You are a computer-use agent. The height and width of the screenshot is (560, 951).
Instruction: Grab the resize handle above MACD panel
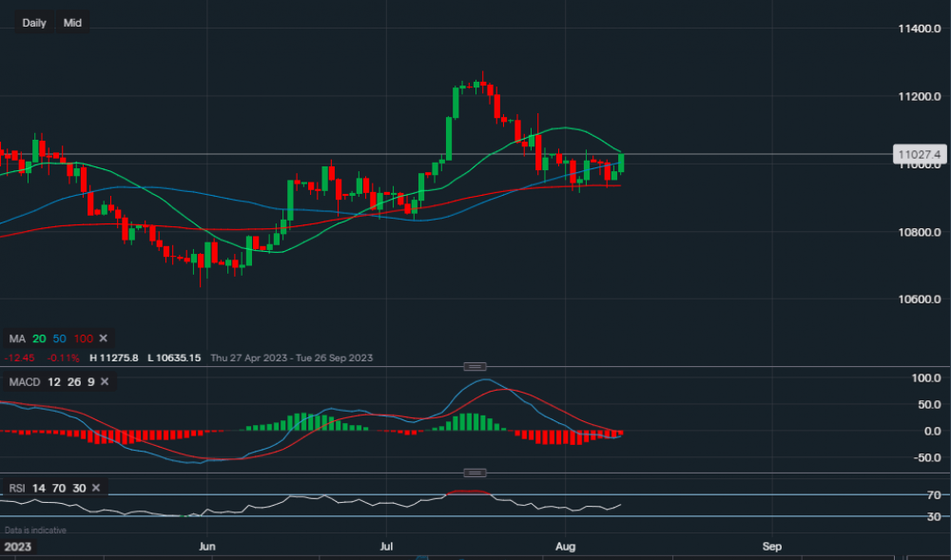[x=475, y=367]
